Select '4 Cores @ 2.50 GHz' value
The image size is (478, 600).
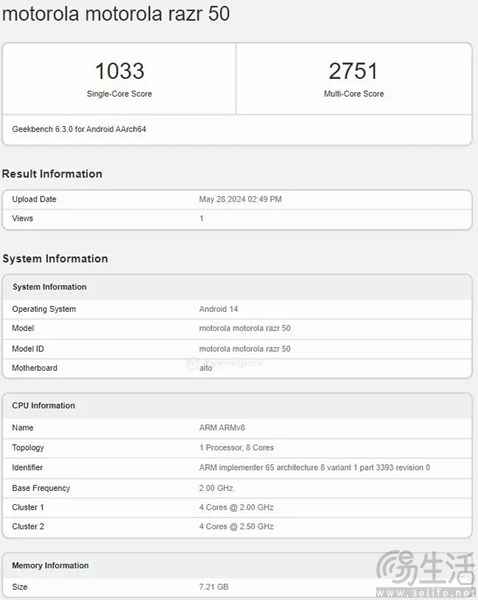pos(236,526)
